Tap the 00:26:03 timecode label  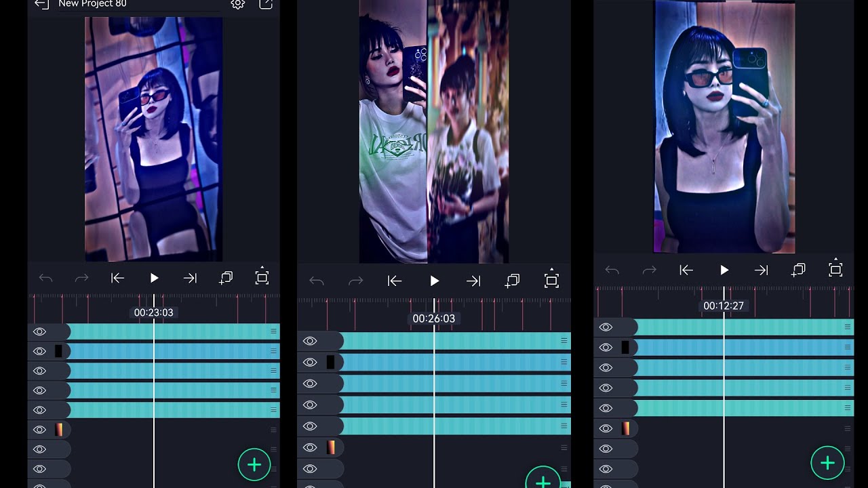434,319
